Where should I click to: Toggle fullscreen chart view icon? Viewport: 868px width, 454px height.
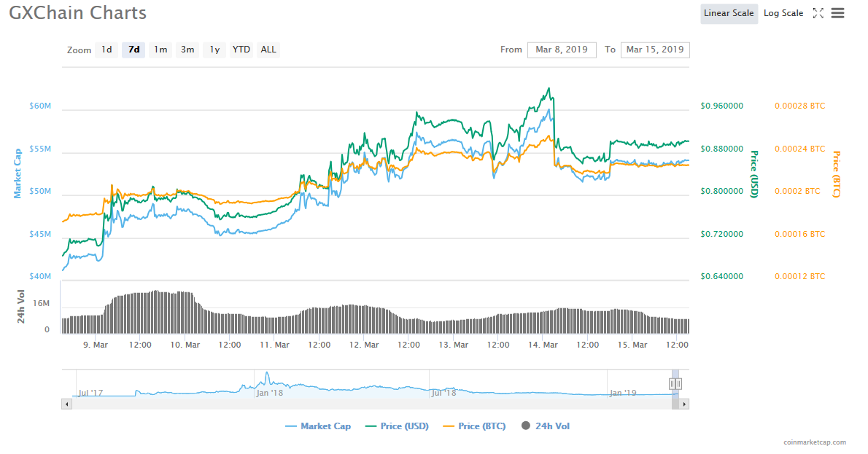pos(818,13)
